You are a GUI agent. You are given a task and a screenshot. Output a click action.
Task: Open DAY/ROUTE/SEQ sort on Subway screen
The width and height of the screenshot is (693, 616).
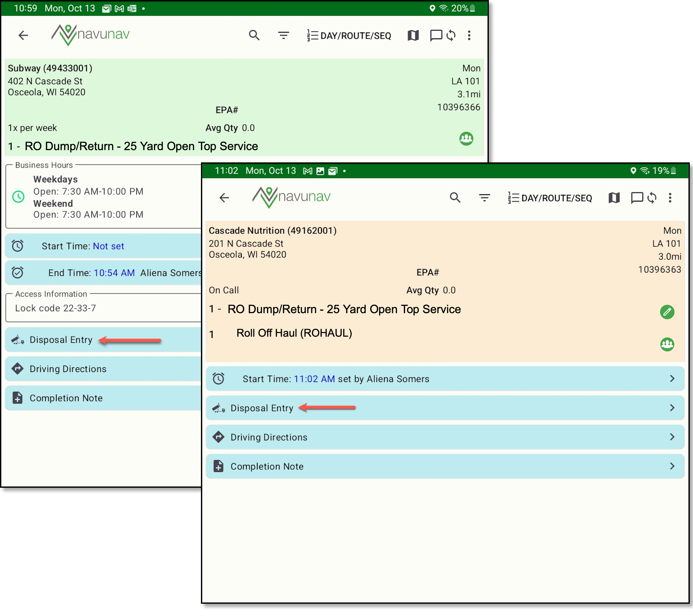point(349,35)
